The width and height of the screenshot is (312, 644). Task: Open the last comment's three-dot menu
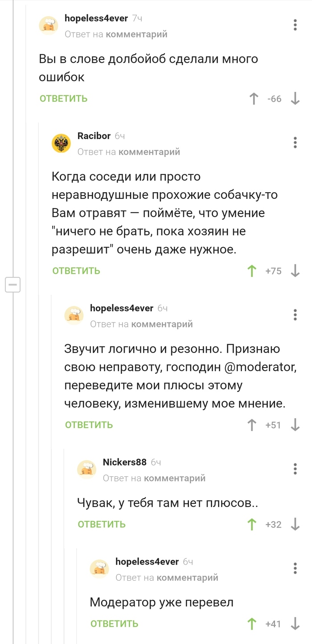point(295,568)
